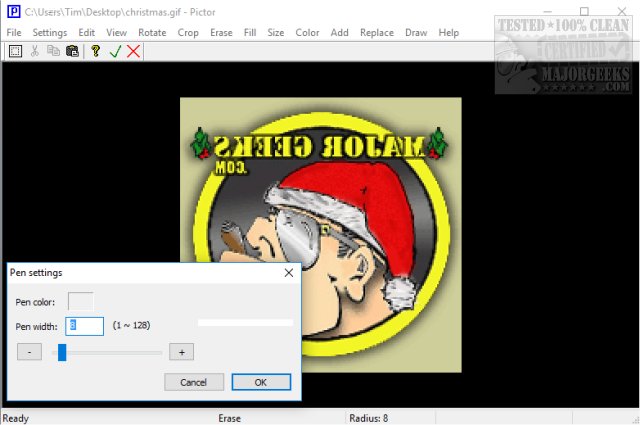Click the 'Radius: 8' status bar text
The image size is (640, 425).
click(369, 418)
